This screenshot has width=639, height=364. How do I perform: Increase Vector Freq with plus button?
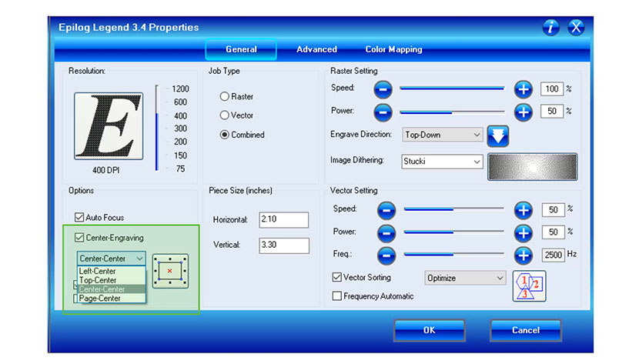pyautogui.click(x=524, y=253)
